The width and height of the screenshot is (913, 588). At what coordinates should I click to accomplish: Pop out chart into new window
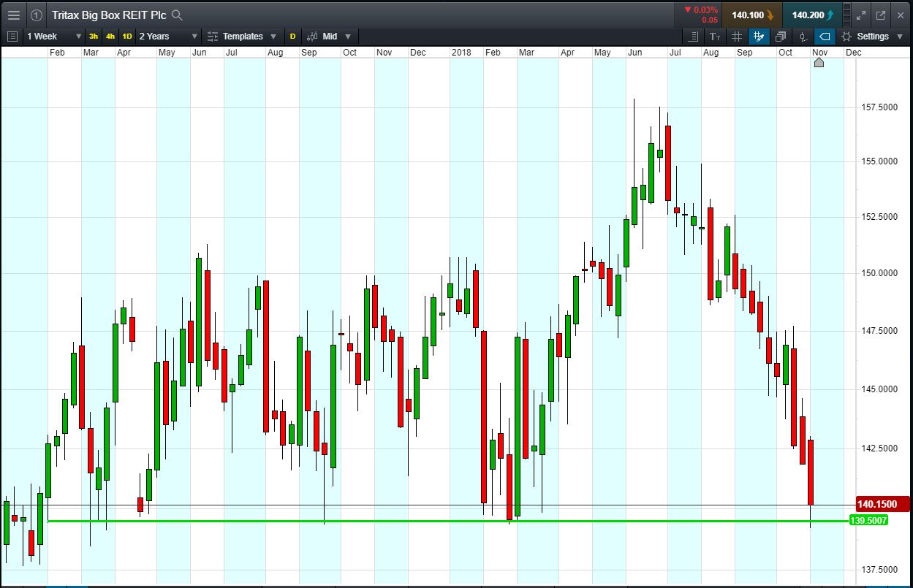pos(880,15)
